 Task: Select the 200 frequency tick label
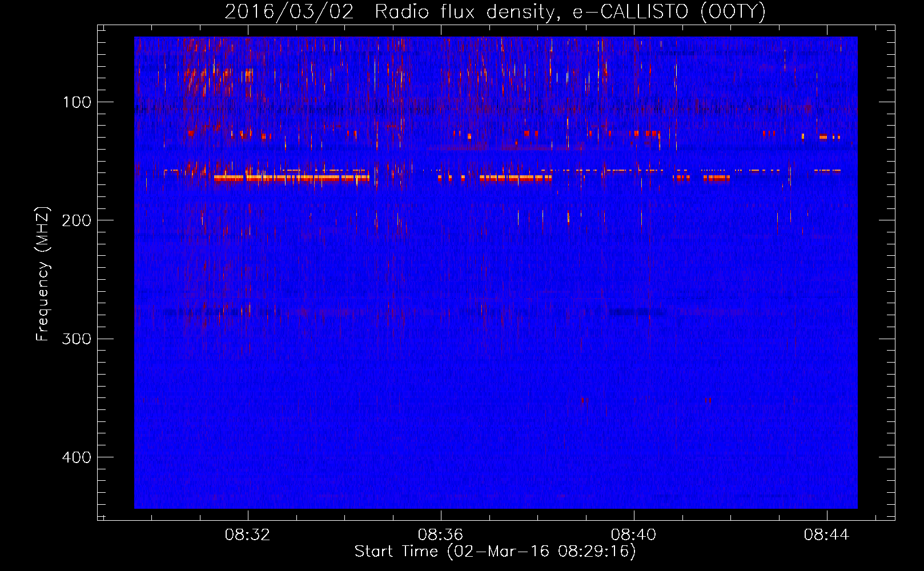[77, 220]
